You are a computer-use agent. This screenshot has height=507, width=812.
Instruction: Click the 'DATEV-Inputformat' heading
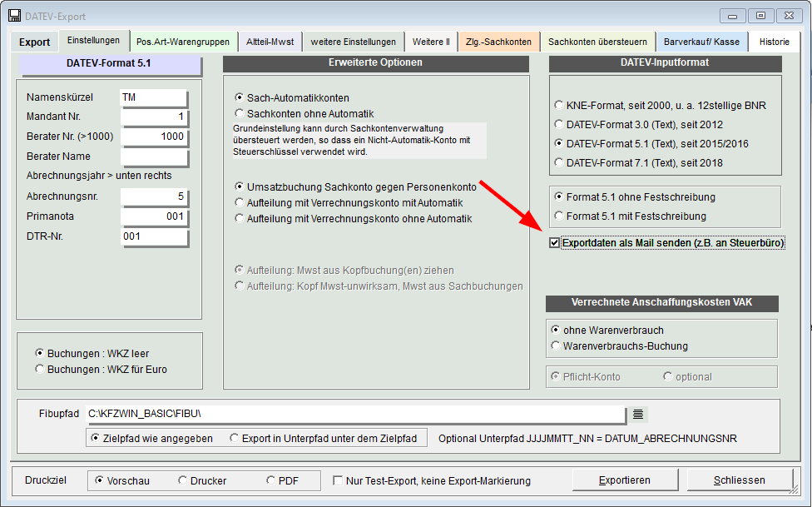point(665,62)
